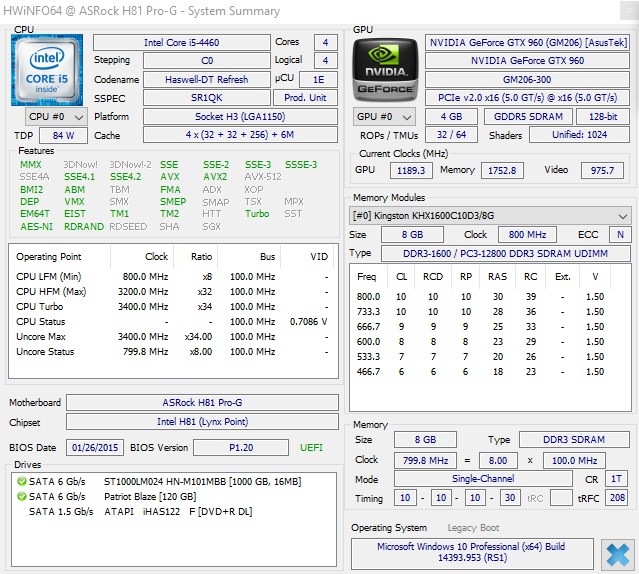This screenshot has height=574, width=639.
Task: Click the NVIDIA GeForce logo
Action: [x=385, y=70]
